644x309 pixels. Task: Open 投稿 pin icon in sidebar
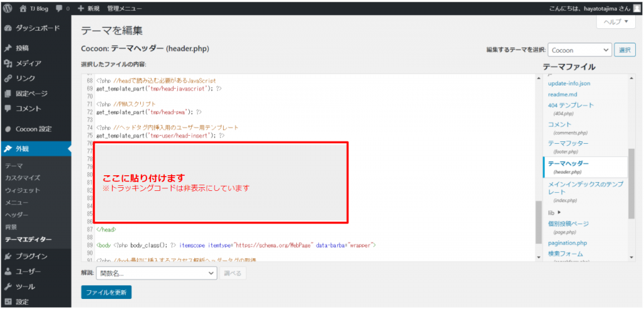tap(8, 48)
